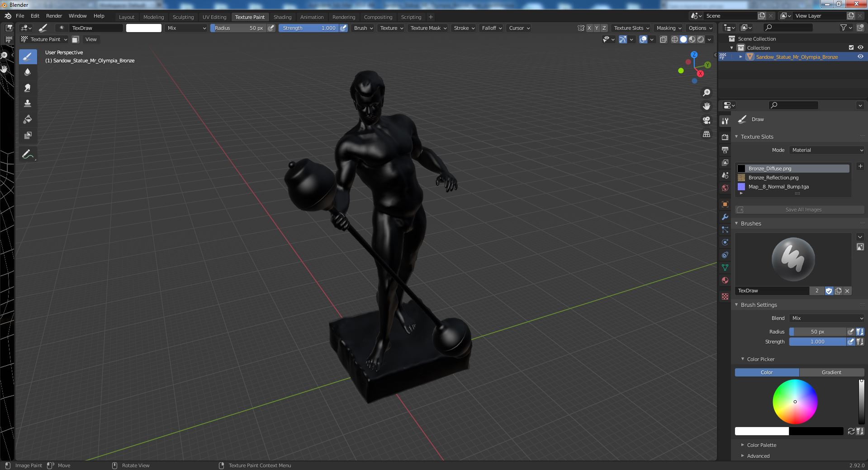
Task: Toggle unified radius in Brush Settings
Action: [x=860, y=332]
